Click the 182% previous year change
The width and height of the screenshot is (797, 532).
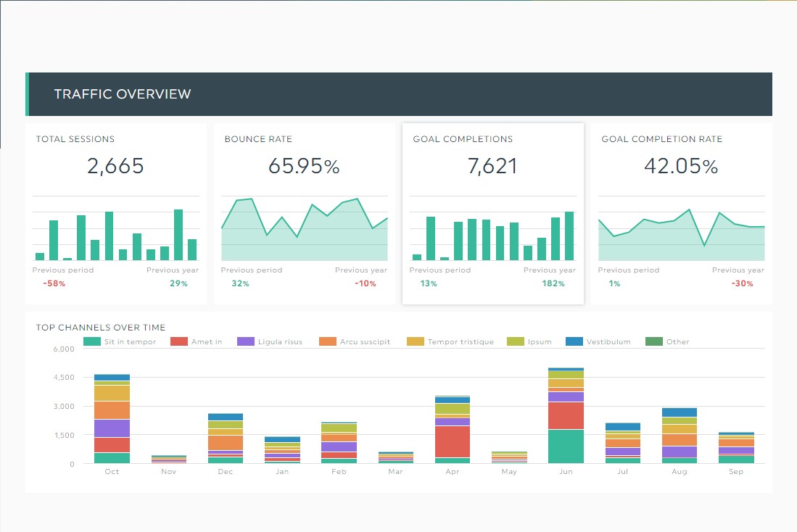[553, 283]
